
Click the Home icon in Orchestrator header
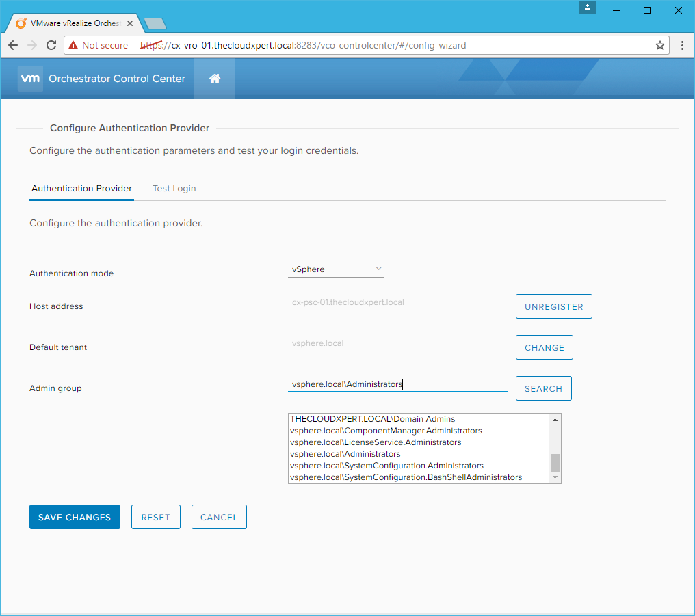tap(214, 79)
